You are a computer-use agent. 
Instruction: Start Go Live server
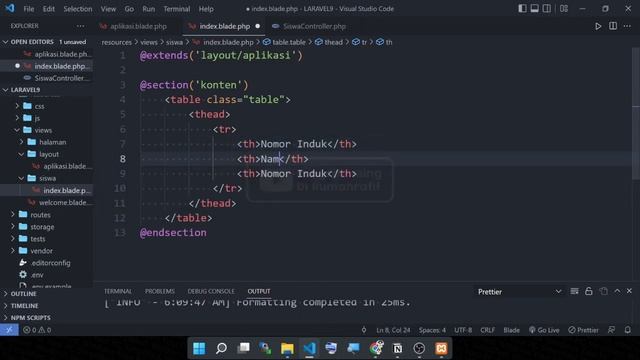[544, 330]
